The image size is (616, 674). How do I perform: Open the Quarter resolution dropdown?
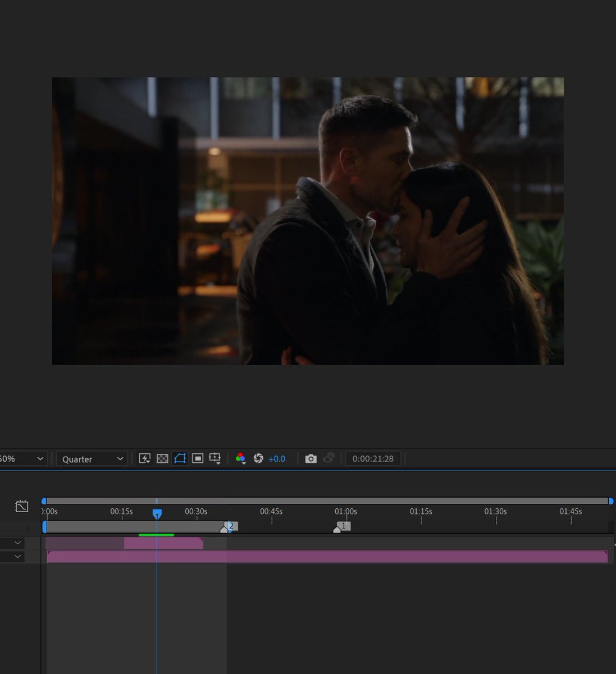pos(92,458)
